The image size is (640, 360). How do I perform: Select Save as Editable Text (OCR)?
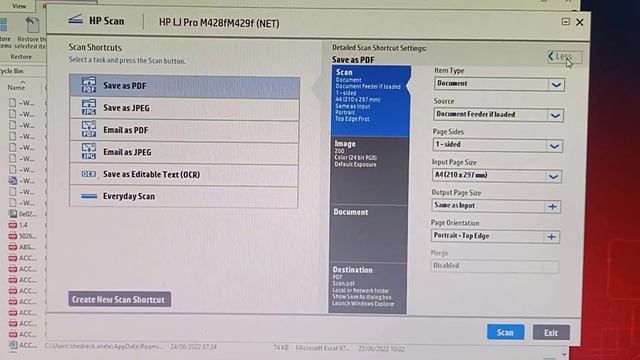(x=184, y=174)
